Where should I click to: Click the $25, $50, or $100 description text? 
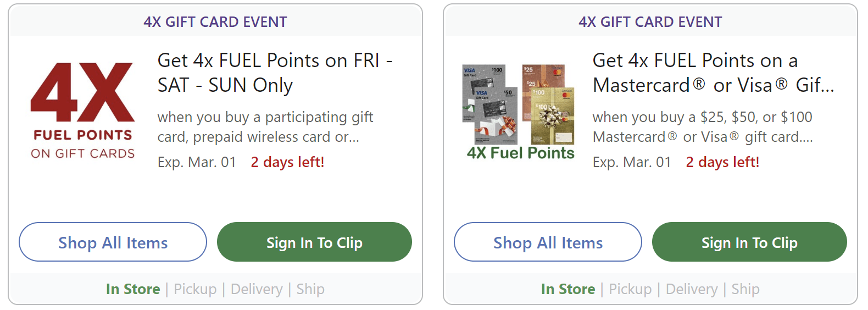click(x=702, y=127)
